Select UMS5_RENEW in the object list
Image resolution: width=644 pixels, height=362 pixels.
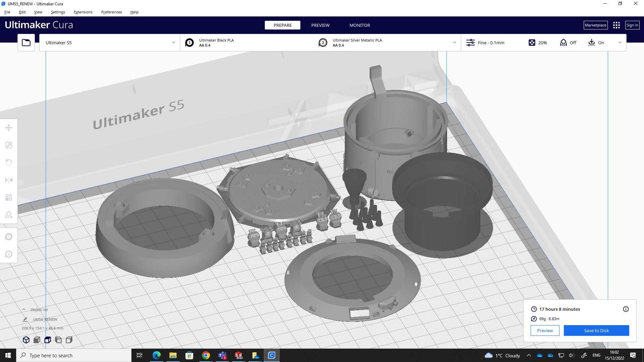(45, 319)
